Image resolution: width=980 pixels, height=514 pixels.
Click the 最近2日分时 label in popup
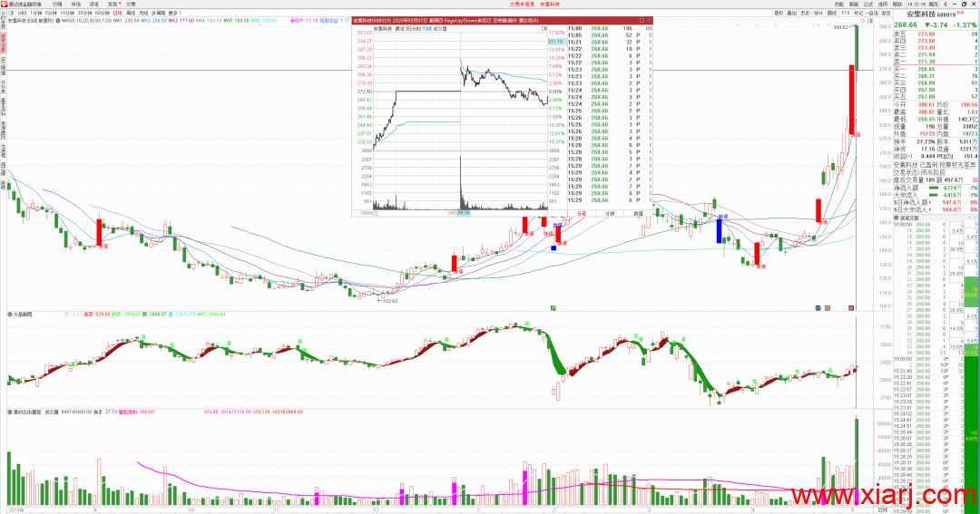pyautogui.click(x=407, y=29)
